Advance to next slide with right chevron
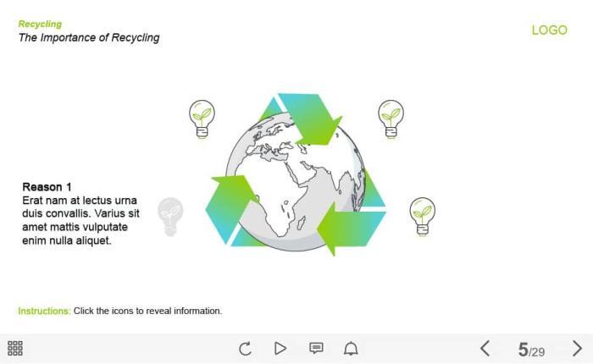The height and width of the screenshot is (364, 593). coord(577,348)
